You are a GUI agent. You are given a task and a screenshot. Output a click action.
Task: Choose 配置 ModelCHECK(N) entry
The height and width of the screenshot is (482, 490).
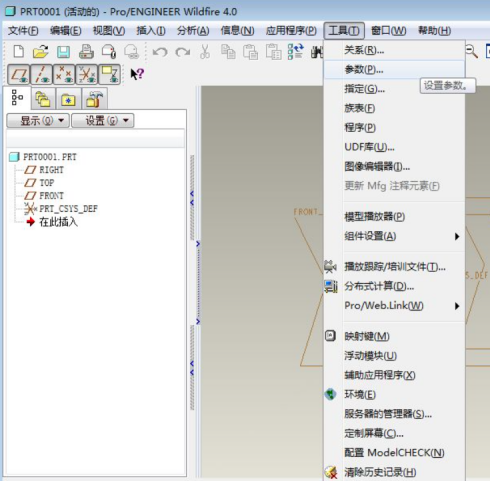[x=394, y=452]
